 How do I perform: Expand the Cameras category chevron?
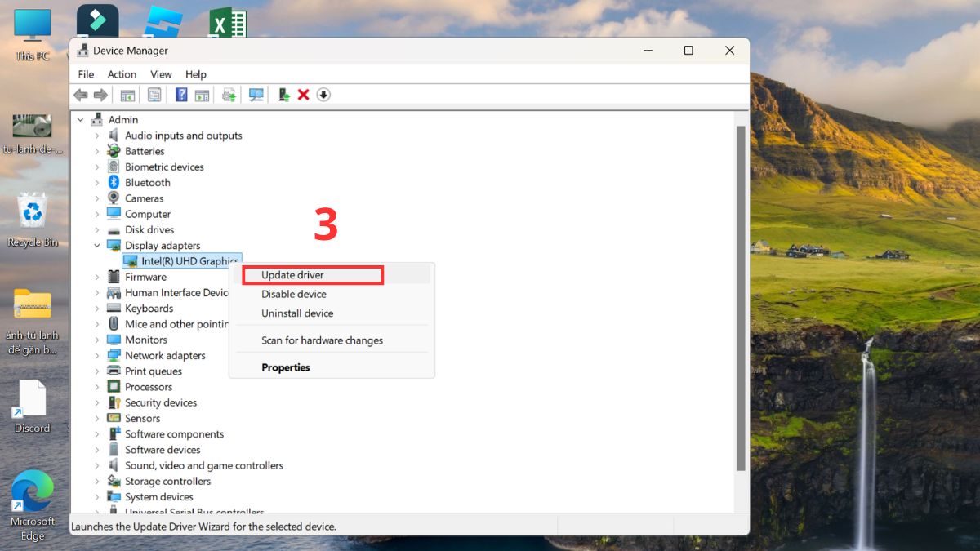[96, 198]
